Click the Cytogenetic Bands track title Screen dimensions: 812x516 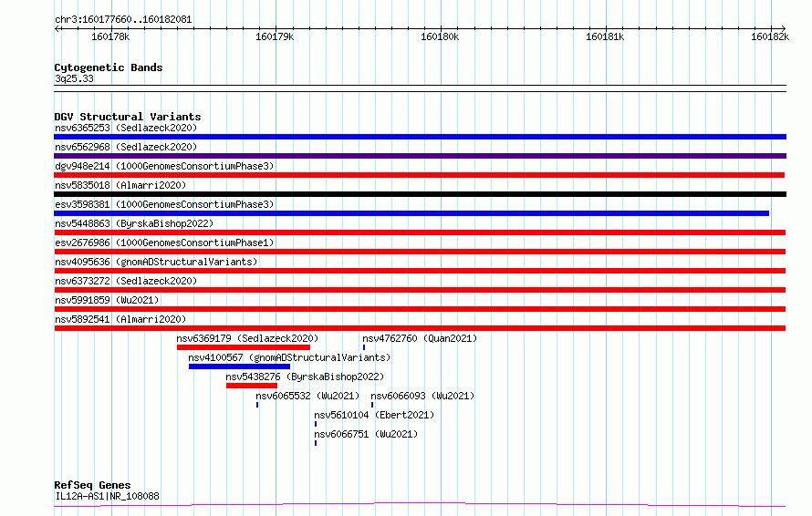(109, 67)
